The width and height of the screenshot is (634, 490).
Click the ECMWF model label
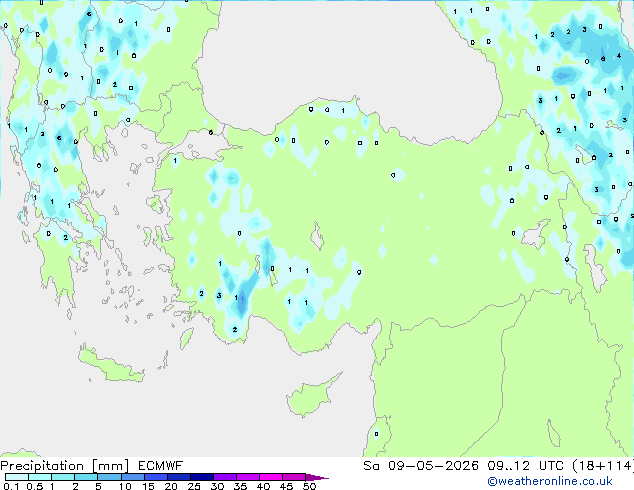[161, 466]
